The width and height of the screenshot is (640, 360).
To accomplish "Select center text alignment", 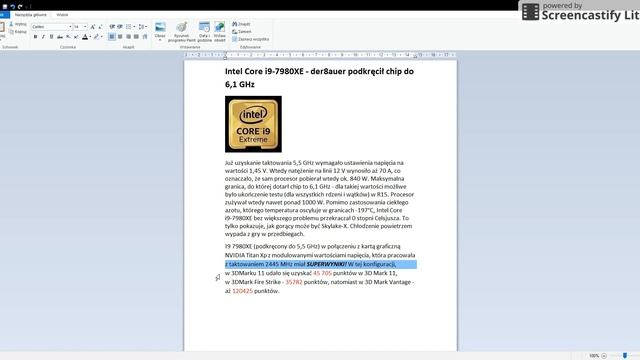I will tap(120, 37).
